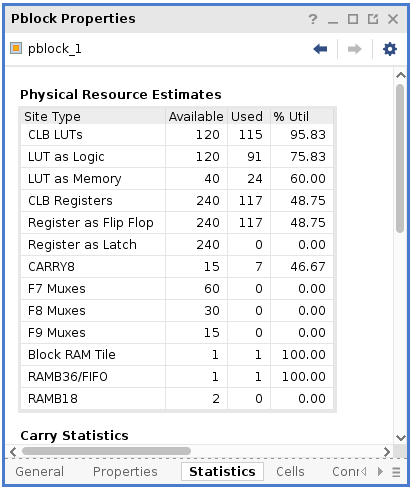Select the CLB LUTs table row
This screenshot has width=415, height=490.
point(177,135)
